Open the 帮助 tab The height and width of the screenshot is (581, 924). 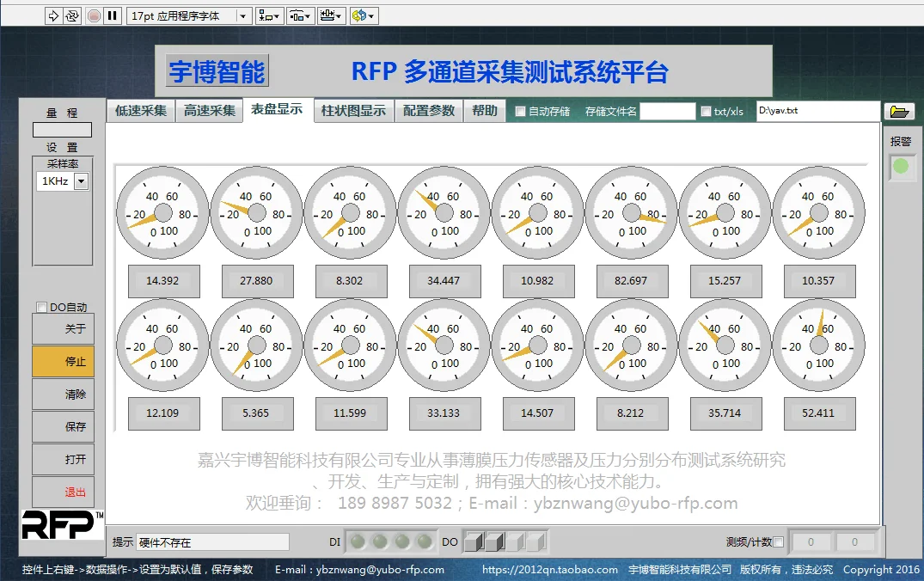(x=485, y=110)
